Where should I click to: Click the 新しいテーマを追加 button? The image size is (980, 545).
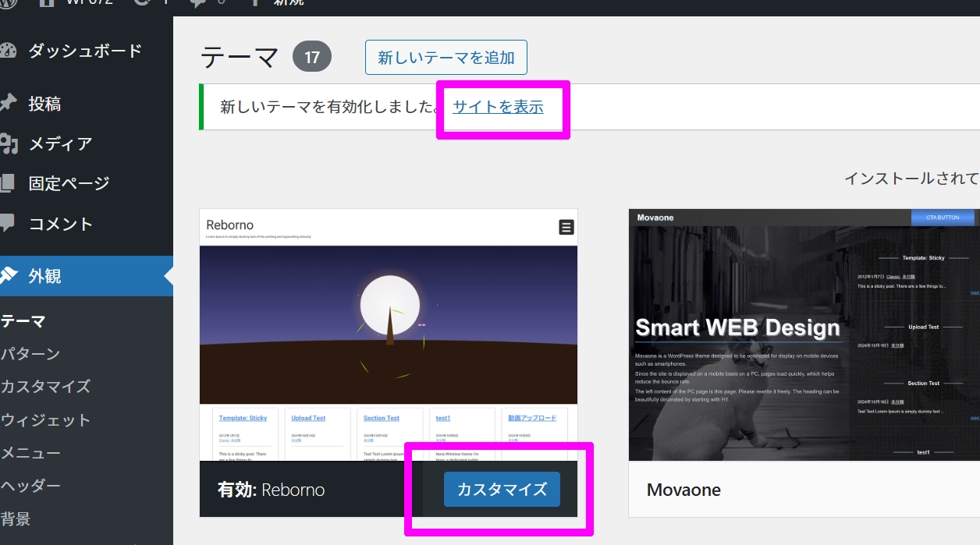coord(446,58)
